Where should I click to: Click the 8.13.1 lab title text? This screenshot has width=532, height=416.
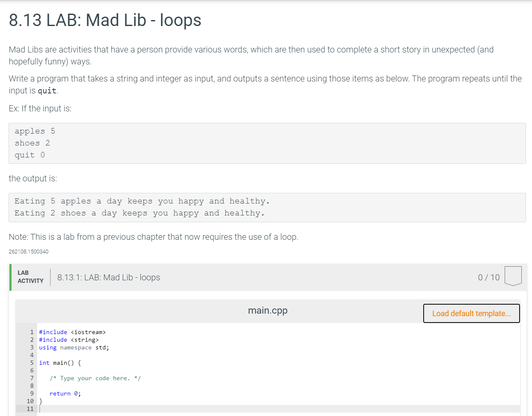[108, 277]
